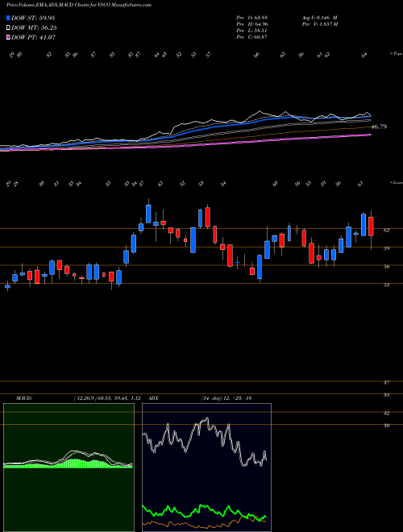Select the 'DOW ST: 59.93' legend text
Image resolution: width=403 pixels, height=532 pixels.
(33, 18)
